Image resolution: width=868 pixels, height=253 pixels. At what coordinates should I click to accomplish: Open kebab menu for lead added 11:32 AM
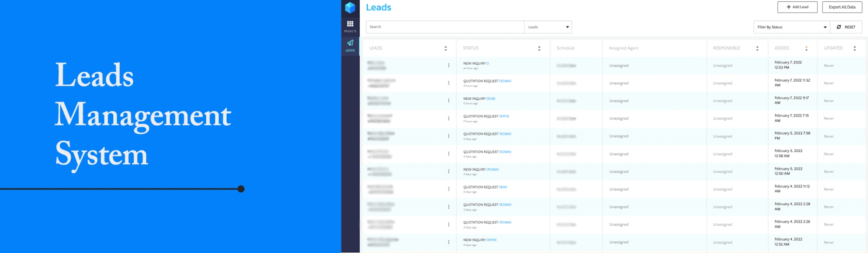tap(449, 83)
